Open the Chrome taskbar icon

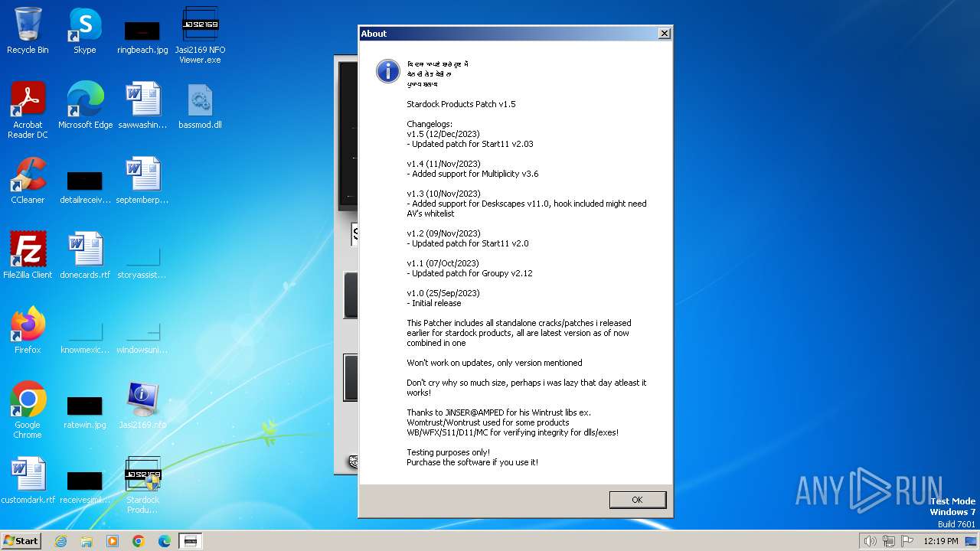coord(139,541)
